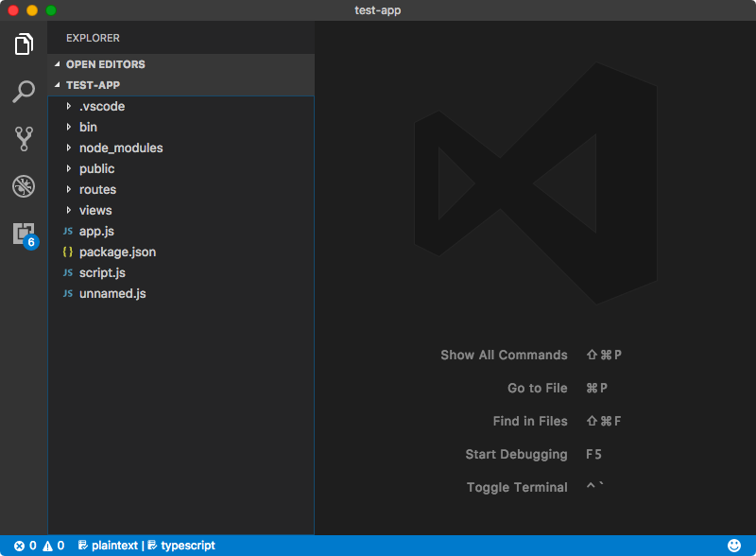Click the errors count icon in status bar
The height and width of the screenshot is (556, 756).
tap(19, 546)
